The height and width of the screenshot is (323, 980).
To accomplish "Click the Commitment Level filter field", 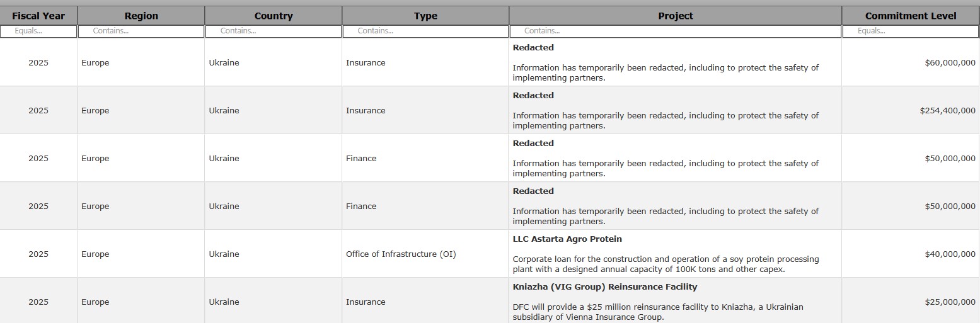I will 910,31.
